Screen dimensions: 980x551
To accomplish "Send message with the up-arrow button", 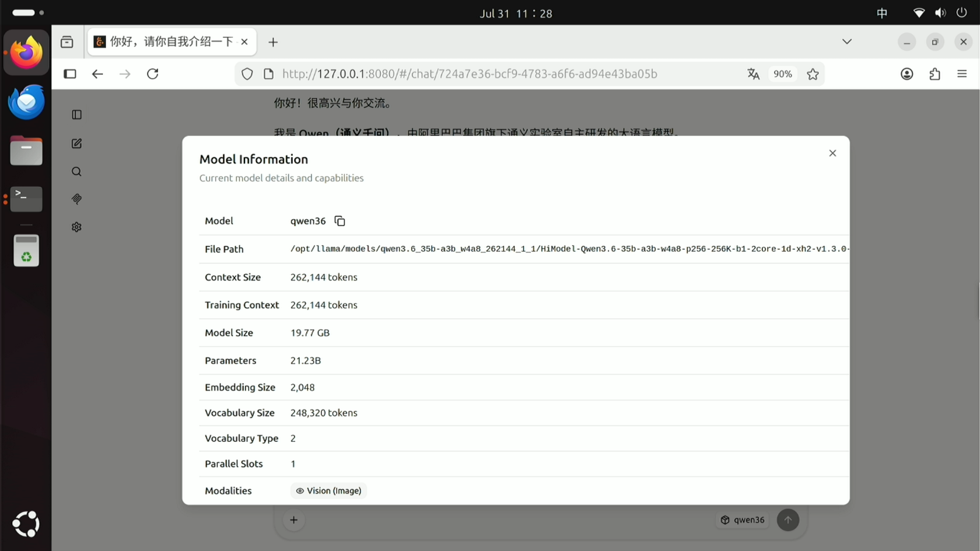I will (x=787, y=520).
